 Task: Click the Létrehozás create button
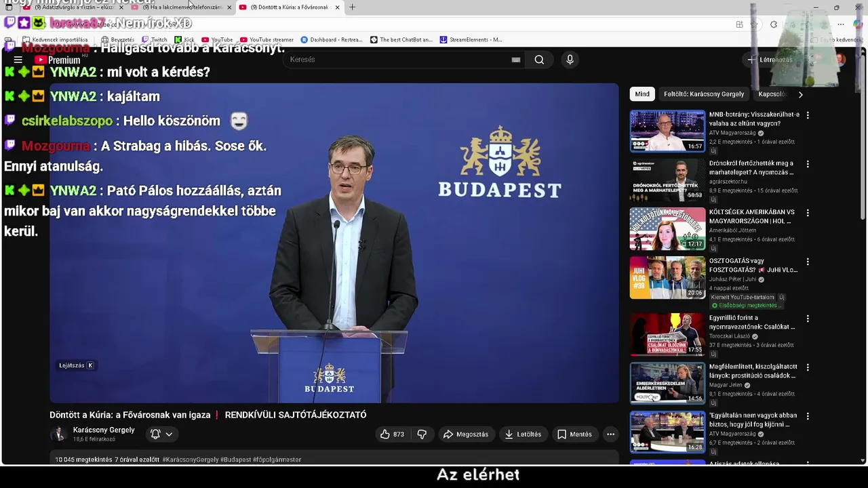click(770, 60)
